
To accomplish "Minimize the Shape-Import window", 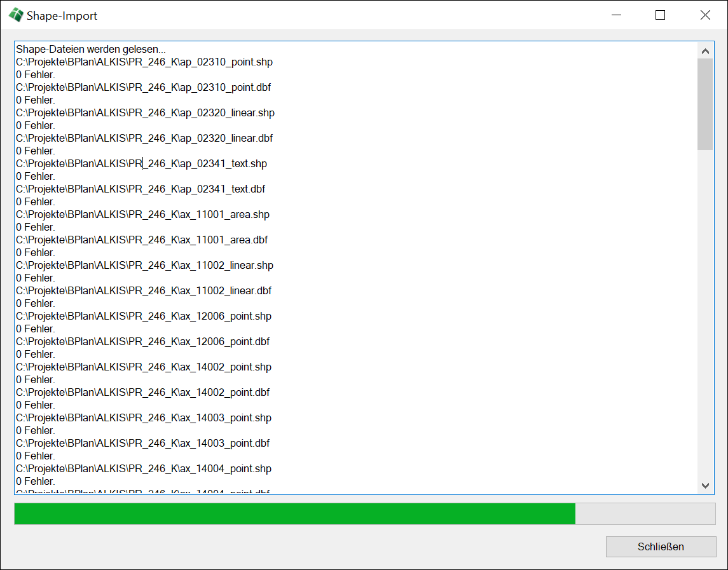I will tap(615, 15).
